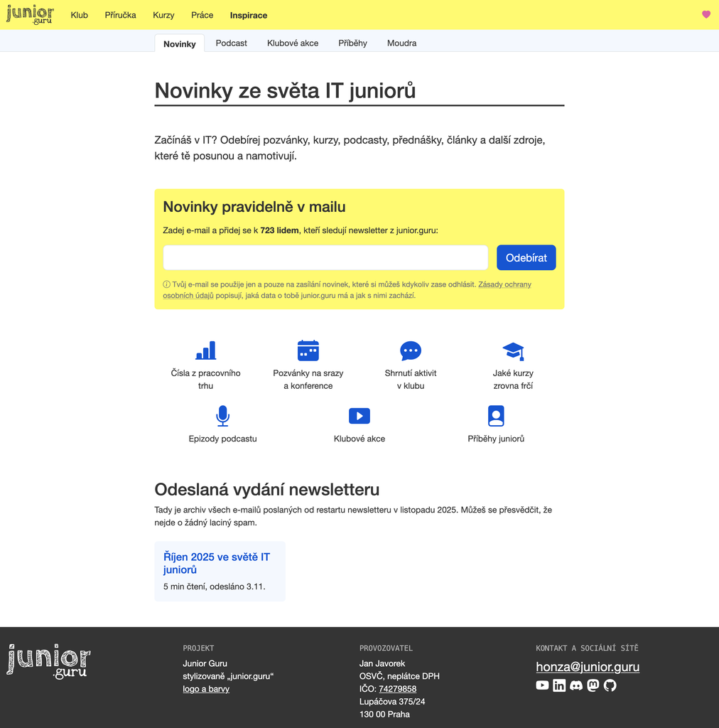Switch to the Podcast tab
719x728 pixels.
point(231,43)
